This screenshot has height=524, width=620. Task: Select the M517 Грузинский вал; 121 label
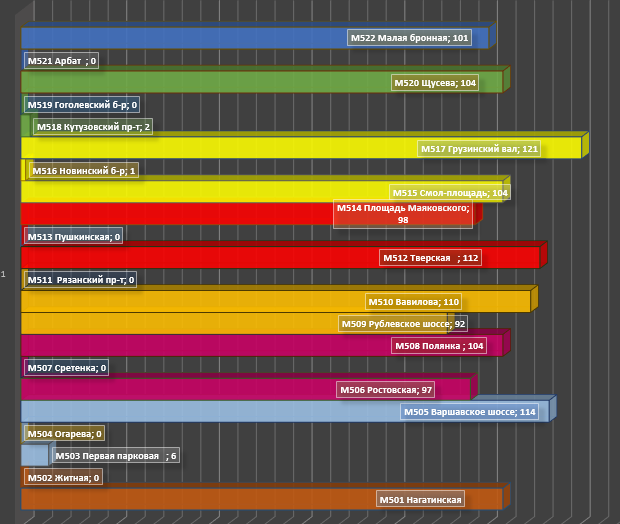(479, 149)
